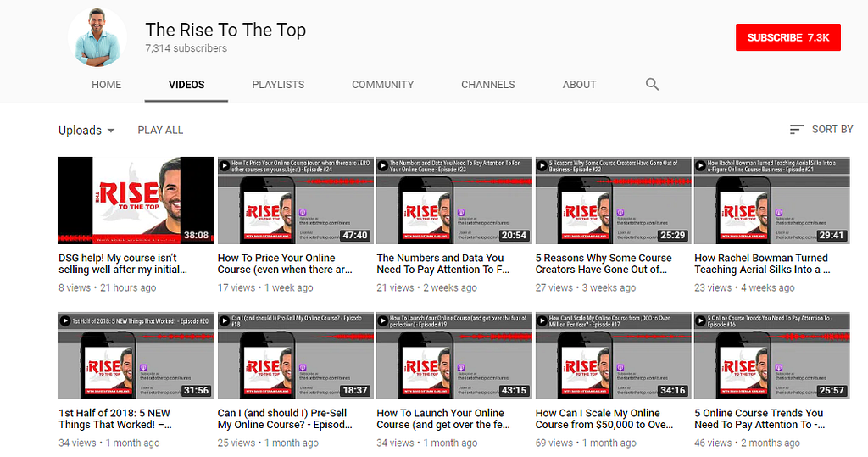Open the 25:29 Episode #22 thumbnail
The image size is (868, 457).
614,200
